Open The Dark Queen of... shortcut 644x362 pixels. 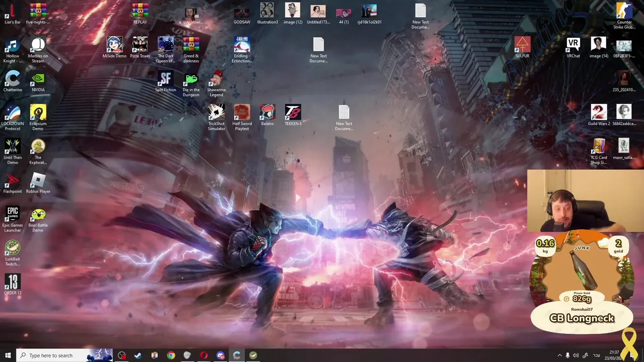point(166,50)
